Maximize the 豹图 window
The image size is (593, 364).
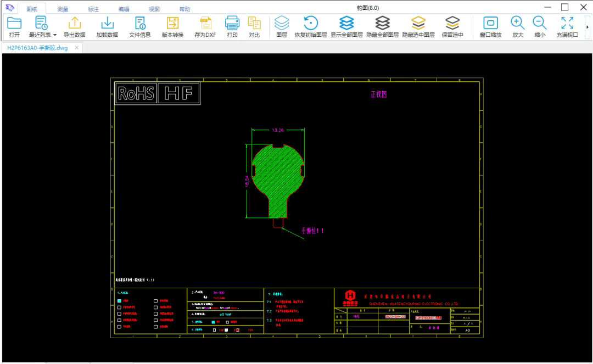[x=564, y=7]
